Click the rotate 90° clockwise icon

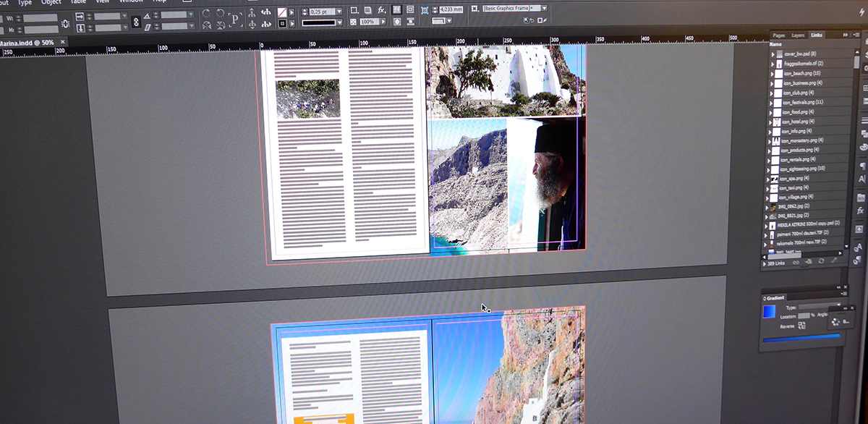pos(206,13)
